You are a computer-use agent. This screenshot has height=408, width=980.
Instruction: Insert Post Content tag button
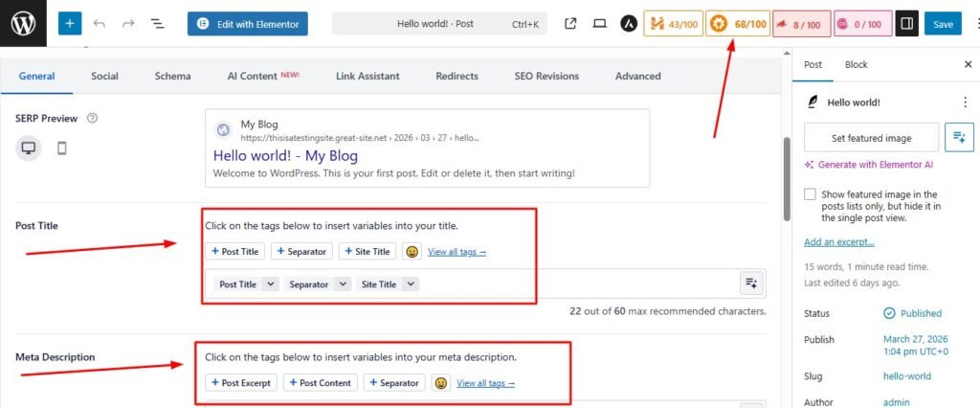320,383
